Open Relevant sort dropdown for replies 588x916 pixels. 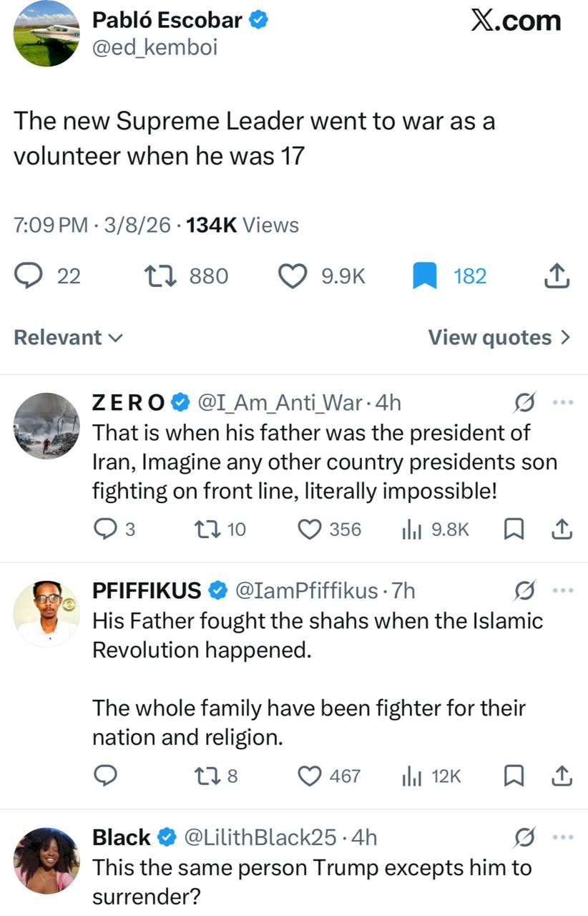point(68,338)
